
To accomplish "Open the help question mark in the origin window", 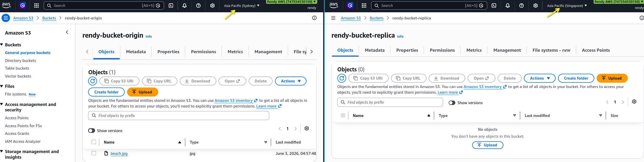I will [x=198, y=6].
